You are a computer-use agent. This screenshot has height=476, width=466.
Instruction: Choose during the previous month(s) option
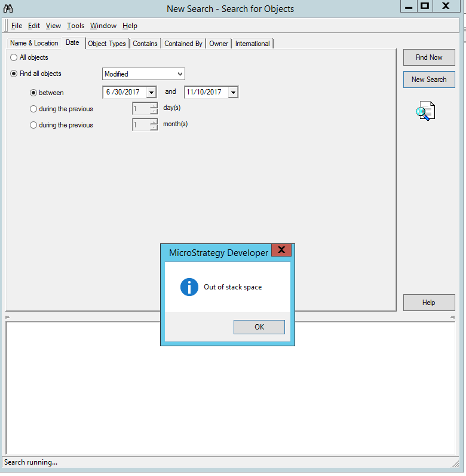(33, 125)
